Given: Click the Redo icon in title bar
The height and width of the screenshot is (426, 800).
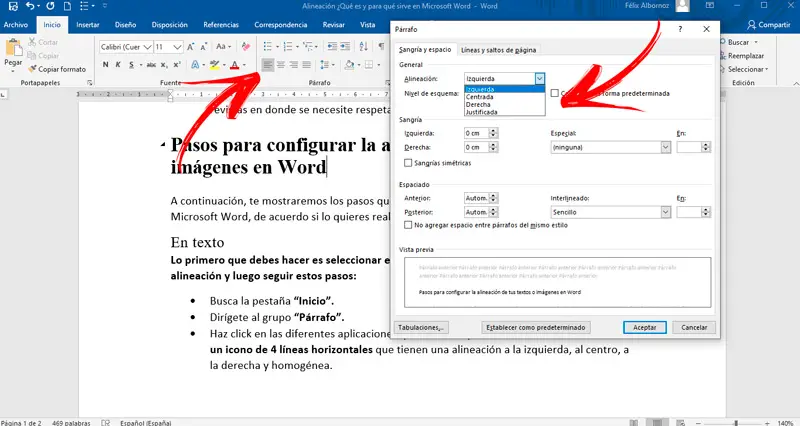Looking at the screenshot, I should tap(50, 6).
